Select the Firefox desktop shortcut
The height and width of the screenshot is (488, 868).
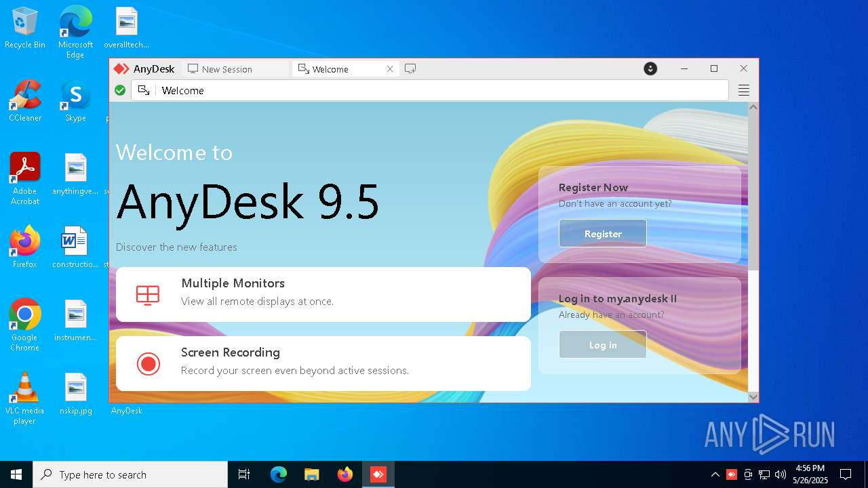pyautogui.click(x=25, y=247)
